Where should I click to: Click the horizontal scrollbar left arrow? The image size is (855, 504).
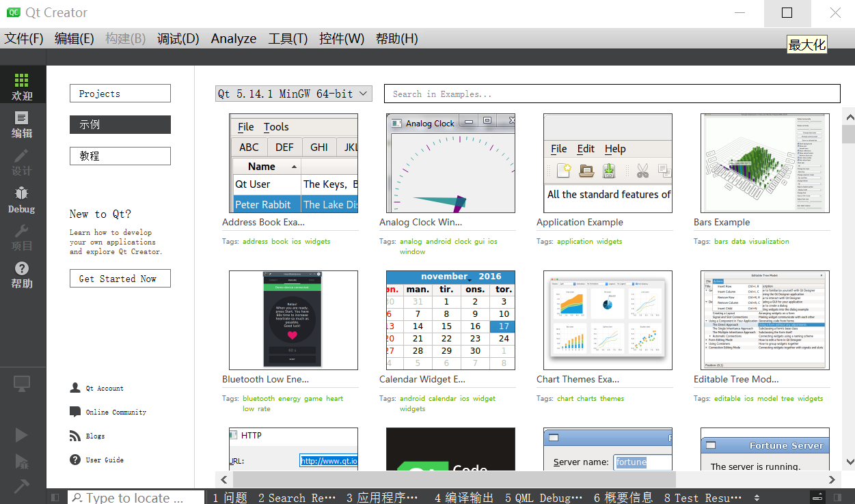225,479
